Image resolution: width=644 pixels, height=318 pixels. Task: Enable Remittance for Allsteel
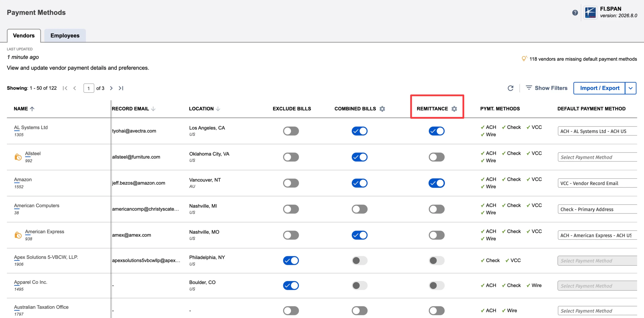coord(436,157)
